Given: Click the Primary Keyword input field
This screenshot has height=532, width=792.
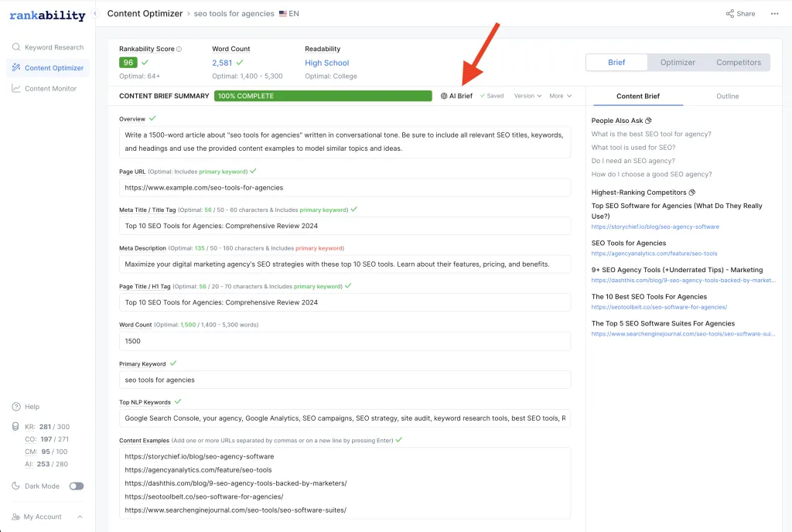Looking at the screenshot, I should [345, 380].
